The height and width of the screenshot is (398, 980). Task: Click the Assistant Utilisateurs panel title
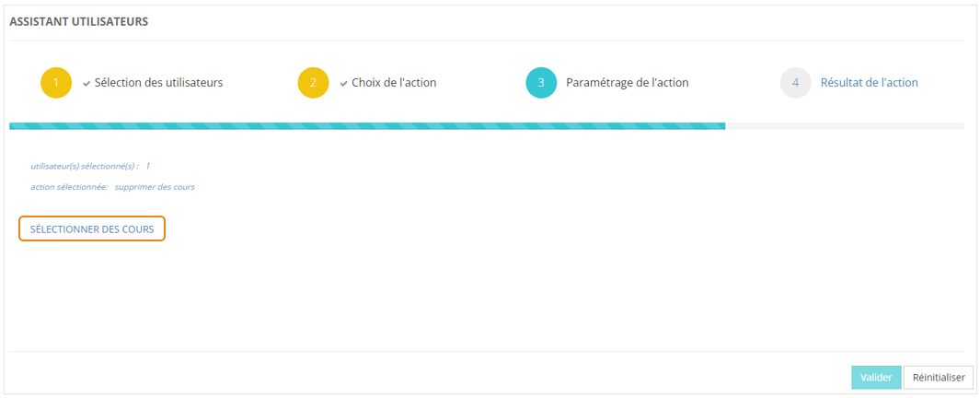click(79, 21)
